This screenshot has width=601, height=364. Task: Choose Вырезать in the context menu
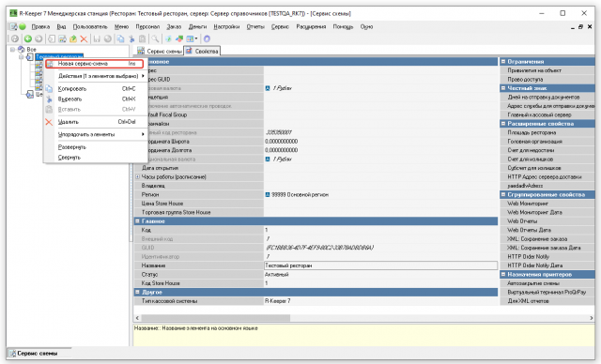(x=96, y=99)
